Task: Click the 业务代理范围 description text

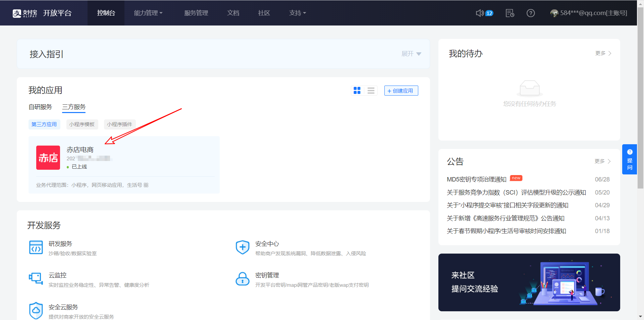Action: pyautogui.click(x=89, y=185)
